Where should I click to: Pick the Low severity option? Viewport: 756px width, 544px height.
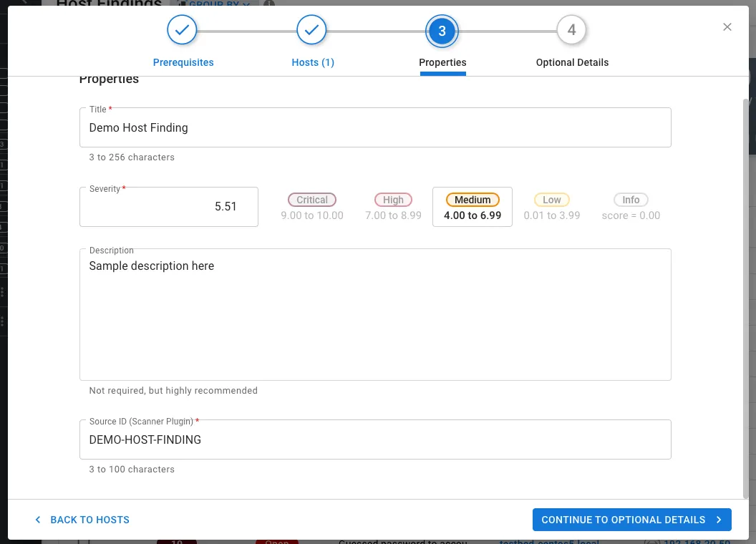tap(552, 207)
